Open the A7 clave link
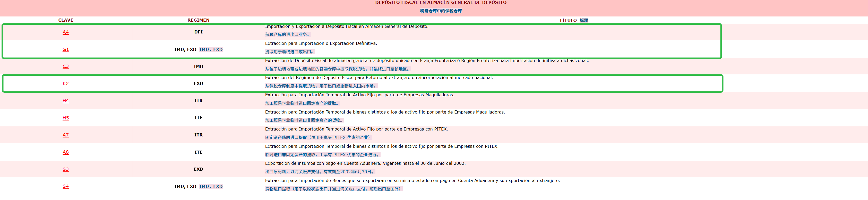Screen dimensions: 868x200 coord(65,135)
